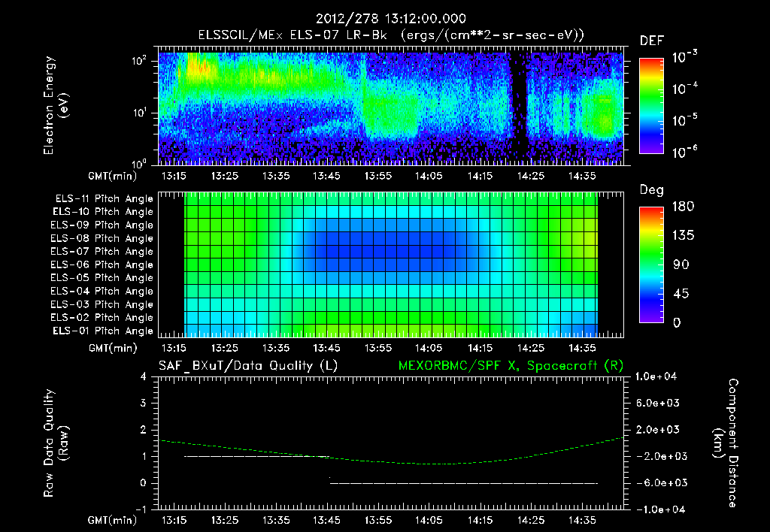Select the ELS-09 Pitch Angle row label

[x=102, y=225]
